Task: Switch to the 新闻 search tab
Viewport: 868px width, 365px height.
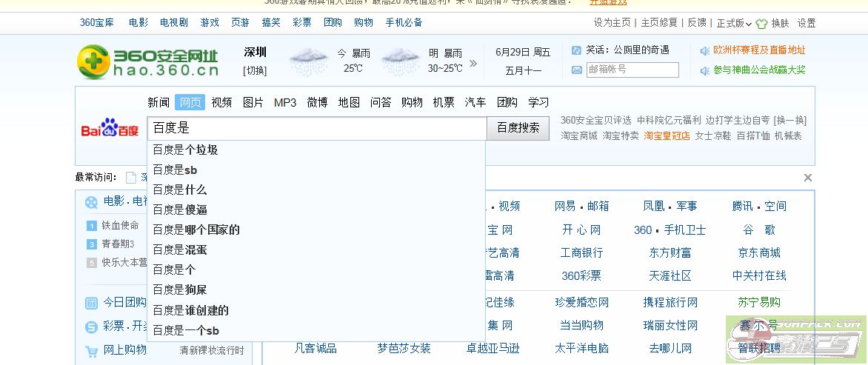Action: click(158, 102)
